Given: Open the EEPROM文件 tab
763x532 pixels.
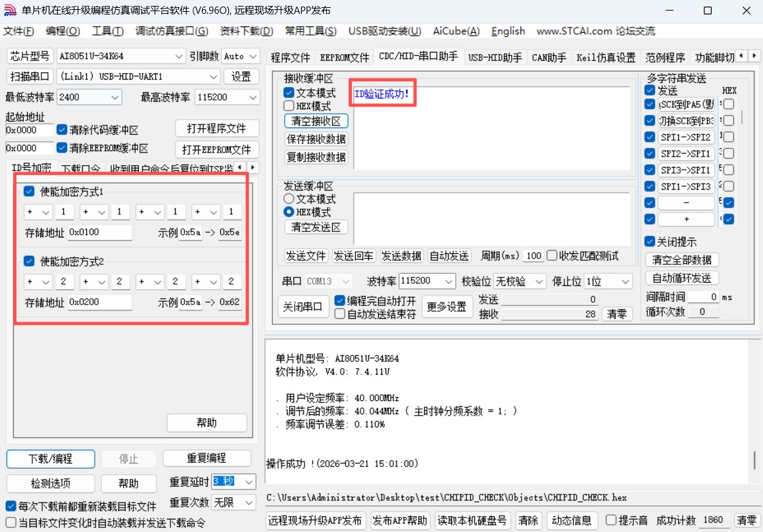Looking at the screenshot, I should 345,57.
